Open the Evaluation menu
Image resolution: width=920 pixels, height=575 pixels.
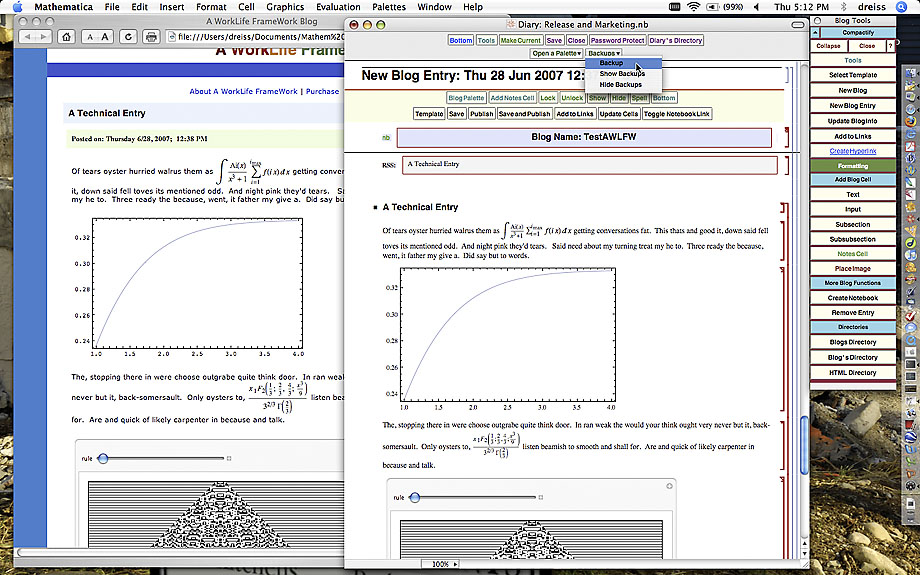pos(338,7)
